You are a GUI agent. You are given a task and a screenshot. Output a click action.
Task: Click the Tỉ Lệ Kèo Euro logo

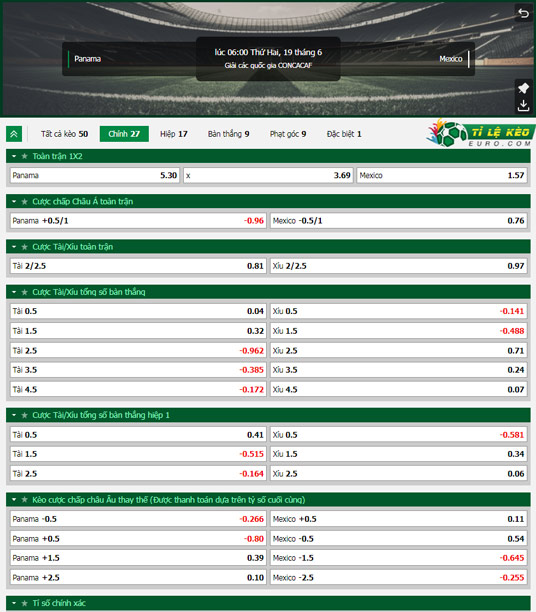click(x=481, y=134)
